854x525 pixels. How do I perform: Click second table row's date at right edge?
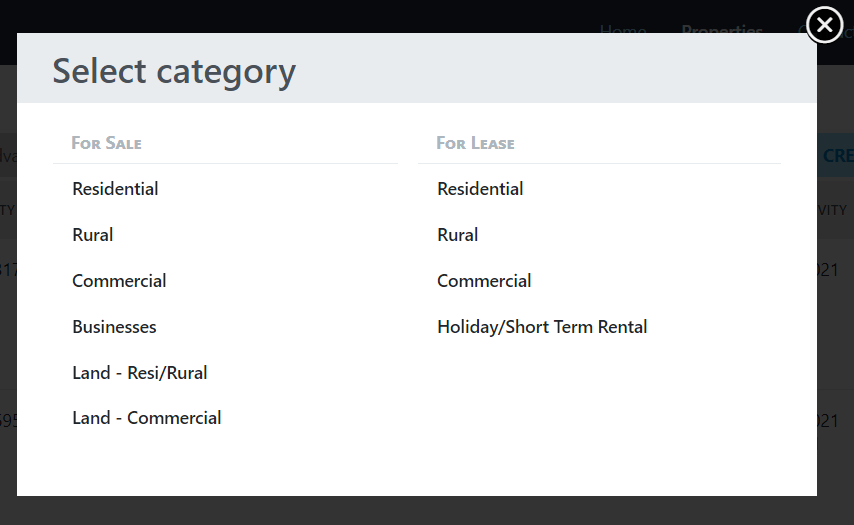pos(829,421)
